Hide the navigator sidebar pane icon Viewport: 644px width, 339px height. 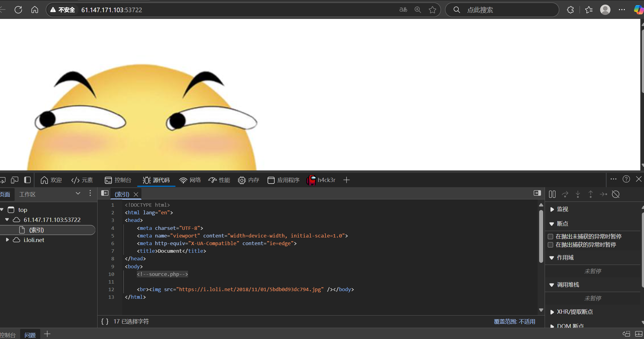(105, 193)
